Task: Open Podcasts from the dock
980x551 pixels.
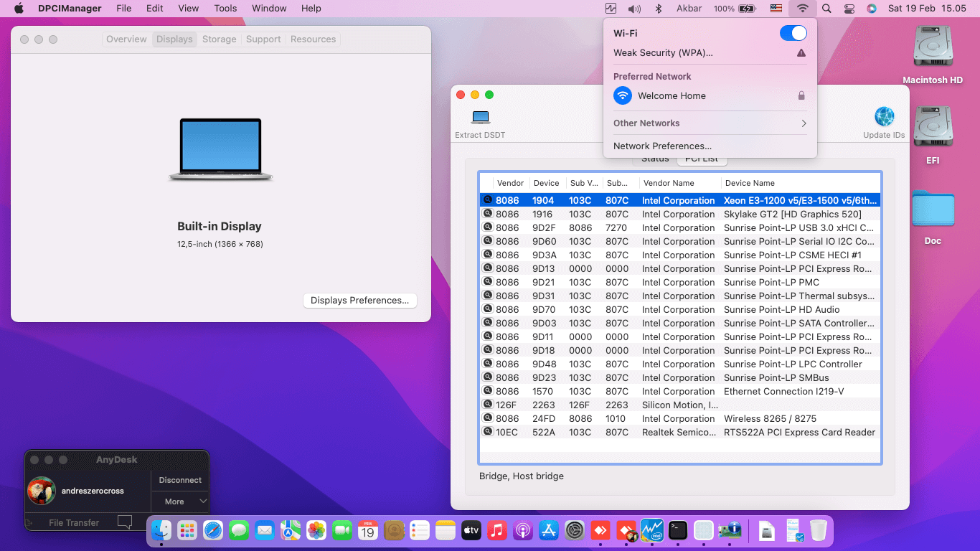Action: [x=523, y=530]
